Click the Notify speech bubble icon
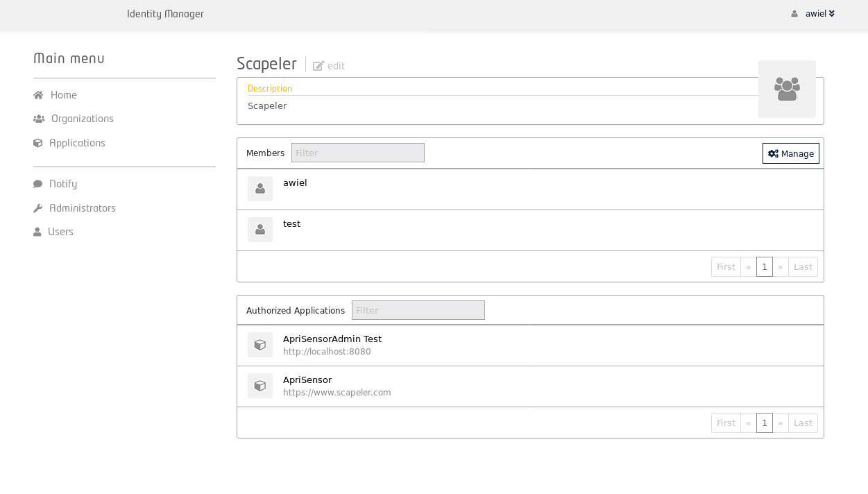The height and width of the screenshot is (494, 868). click(x=38, y=184)
